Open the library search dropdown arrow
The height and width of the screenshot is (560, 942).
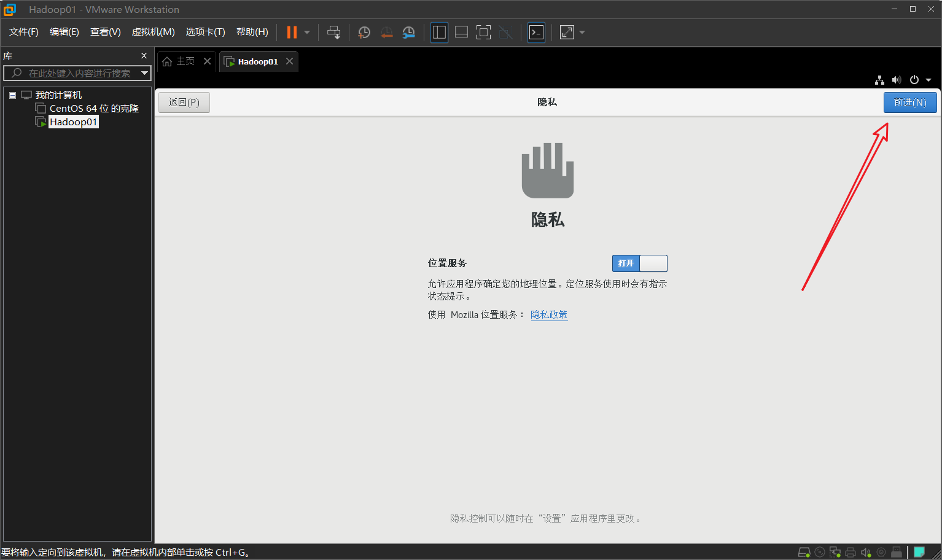[x=145, y=73]
